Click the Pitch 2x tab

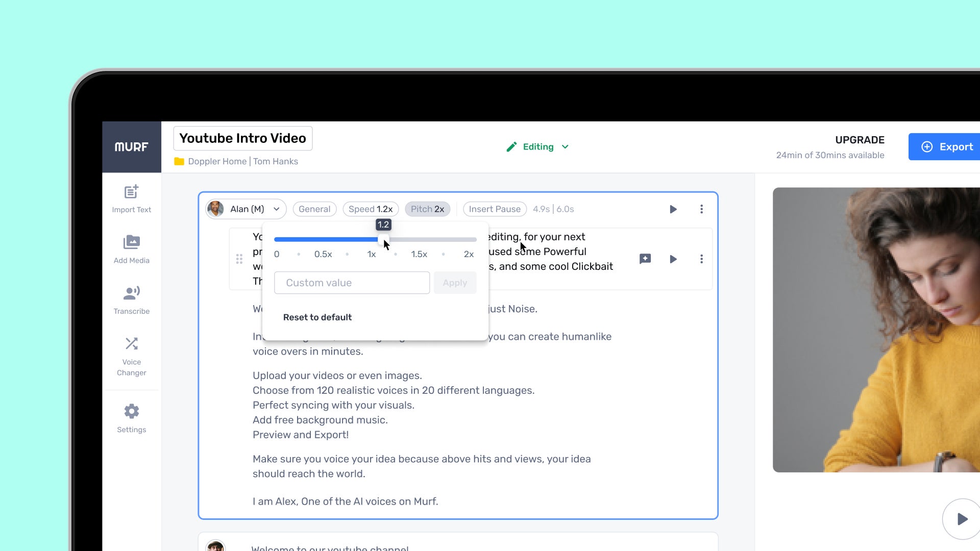coord(427,209)
